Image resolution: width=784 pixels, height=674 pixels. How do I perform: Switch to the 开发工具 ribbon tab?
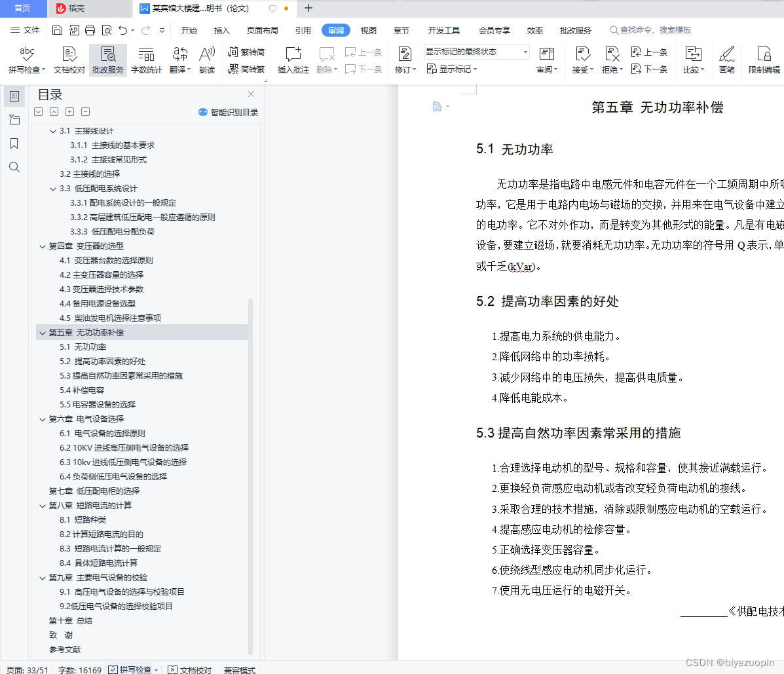click(x=444, y=31)
